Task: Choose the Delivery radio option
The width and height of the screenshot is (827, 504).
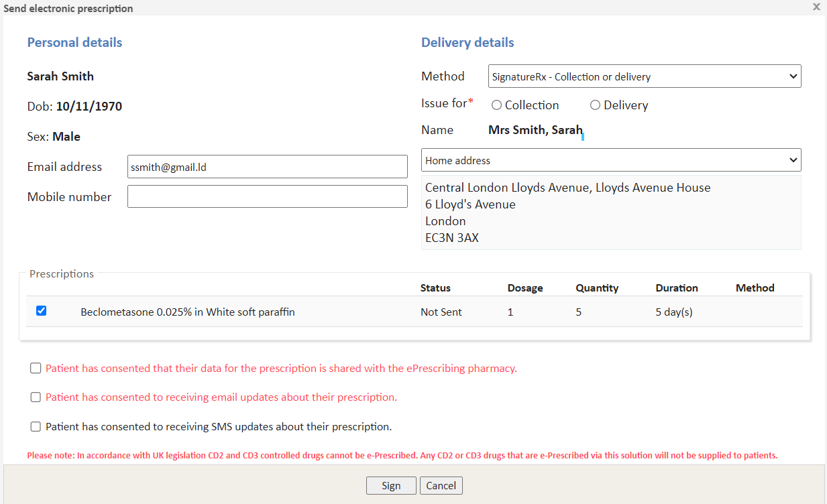Action: coord(595,105)
